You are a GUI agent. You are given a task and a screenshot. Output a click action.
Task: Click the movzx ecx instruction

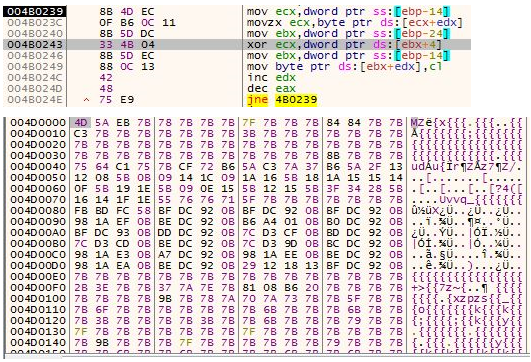355,23
